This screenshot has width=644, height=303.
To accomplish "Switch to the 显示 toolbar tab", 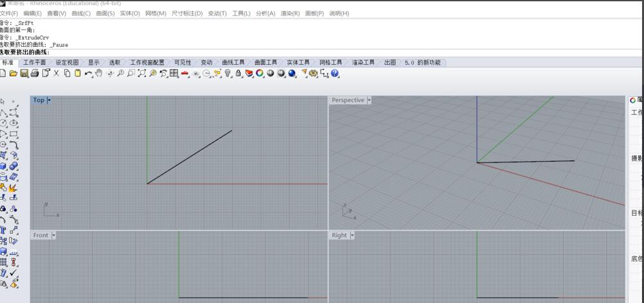I will click(94, 63).
